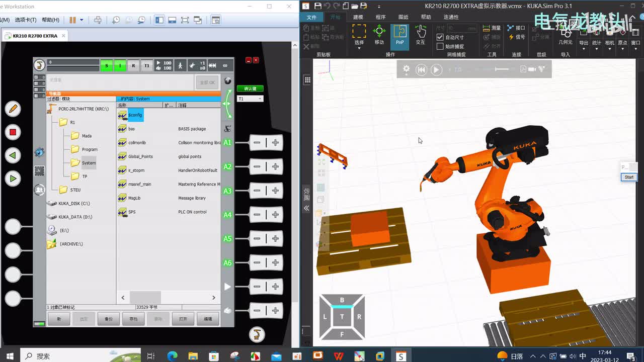Switch to the 程序 ribbon tab
This screenshot has width=644, height=362.
(380, 17)
